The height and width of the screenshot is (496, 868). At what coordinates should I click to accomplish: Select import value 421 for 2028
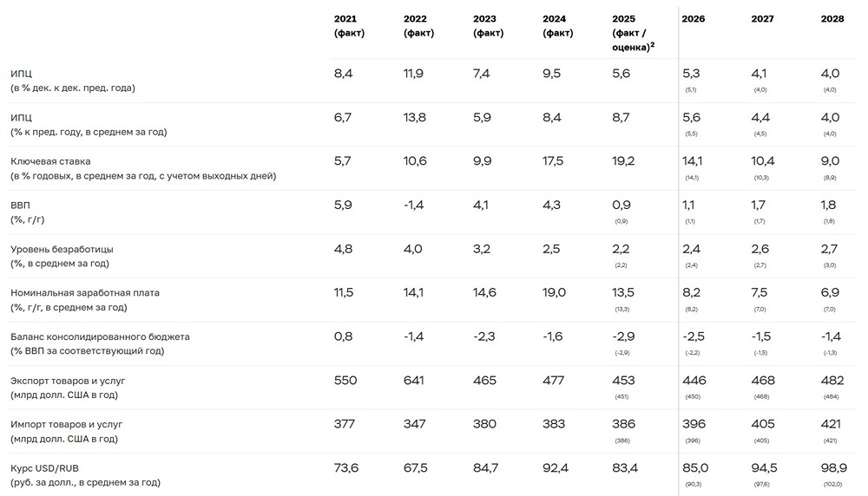pyautogui.click(x=829, y=424)
